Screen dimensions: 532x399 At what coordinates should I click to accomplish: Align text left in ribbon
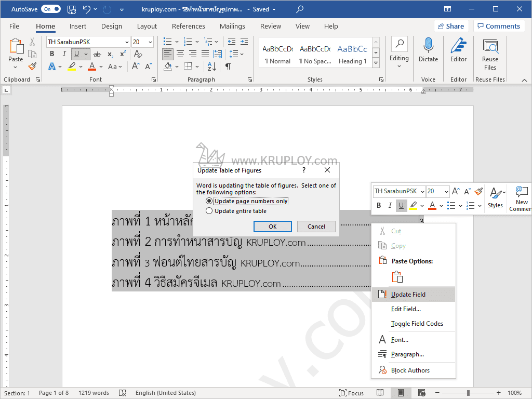pyautogui.click(x=168, y=54)
